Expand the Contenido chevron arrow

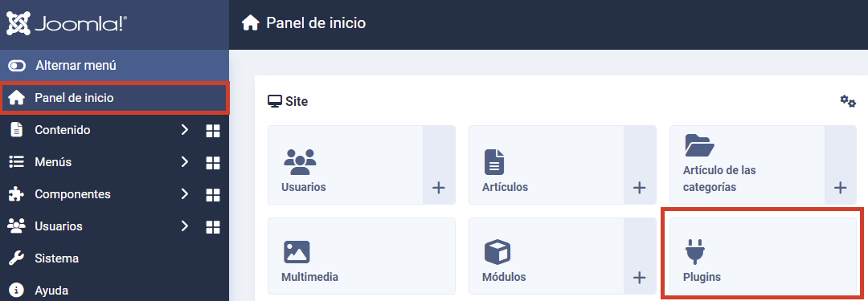tap(185, 130)
